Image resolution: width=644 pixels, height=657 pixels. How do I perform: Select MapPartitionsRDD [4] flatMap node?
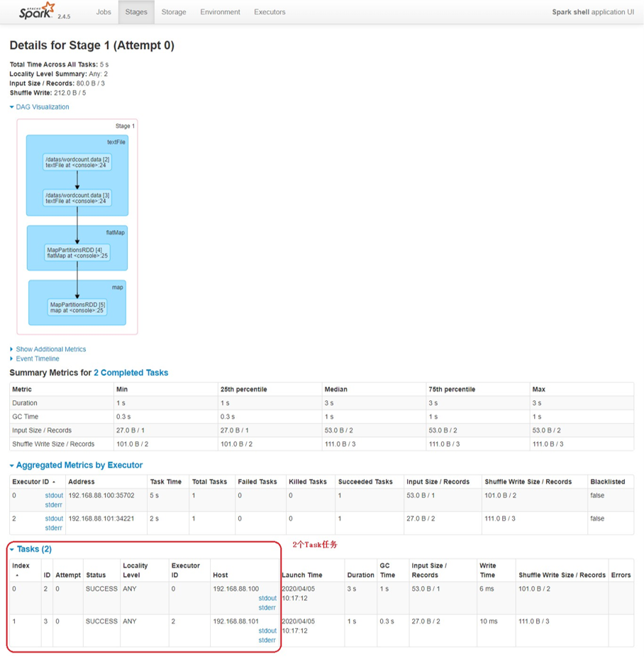point(77,253)
